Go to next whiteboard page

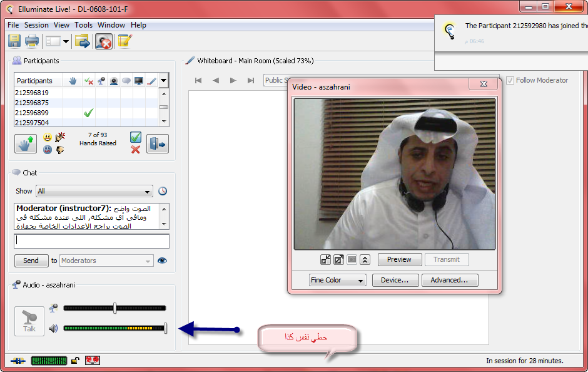233,80
